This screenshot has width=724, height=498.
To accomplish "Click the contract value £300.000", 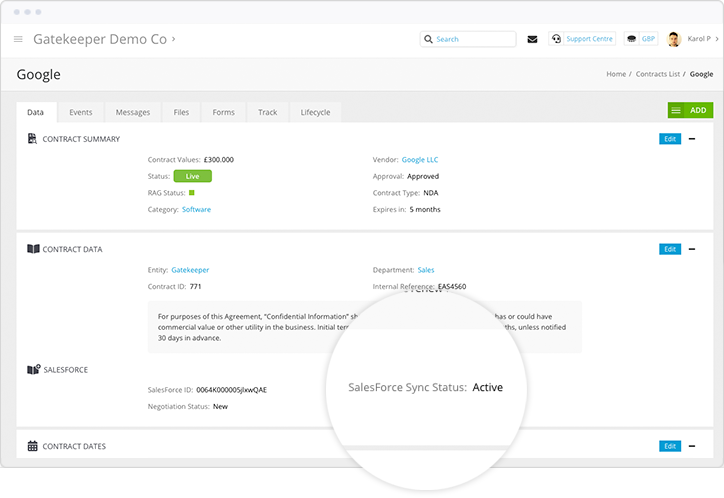I will click(218, 160).
